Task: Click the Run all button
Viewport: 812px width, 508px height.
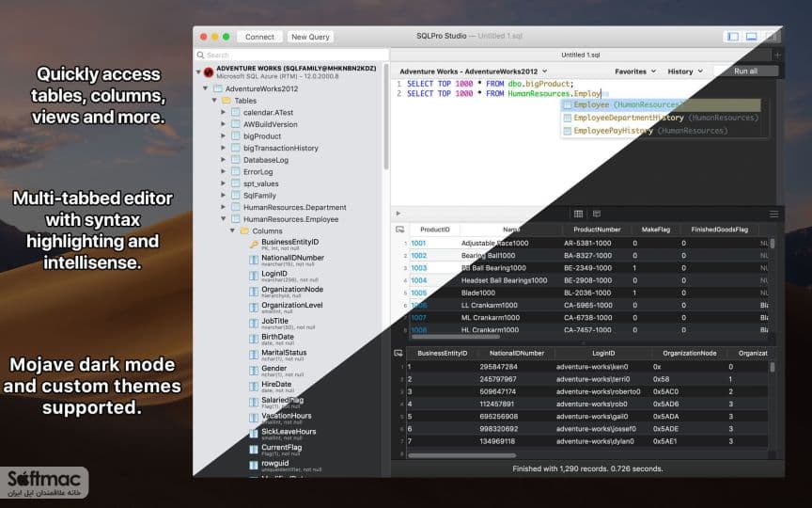Action: pos(745,71)
